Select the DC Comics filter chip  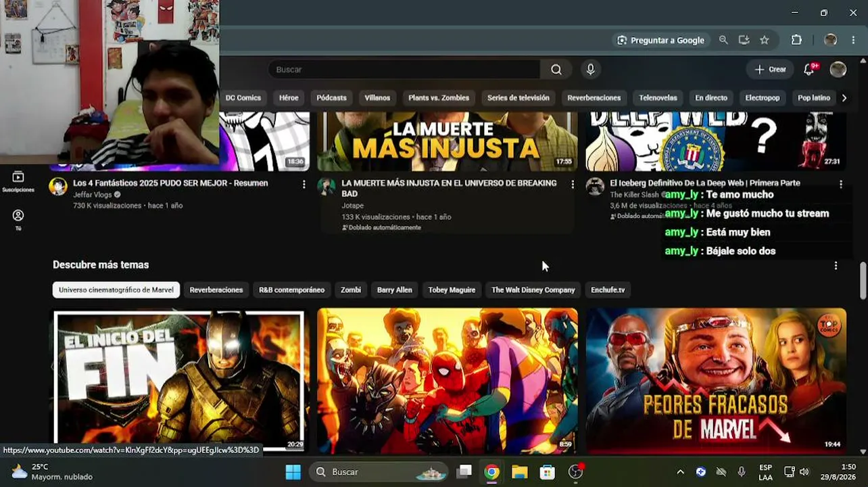click(x=243, y=98)
